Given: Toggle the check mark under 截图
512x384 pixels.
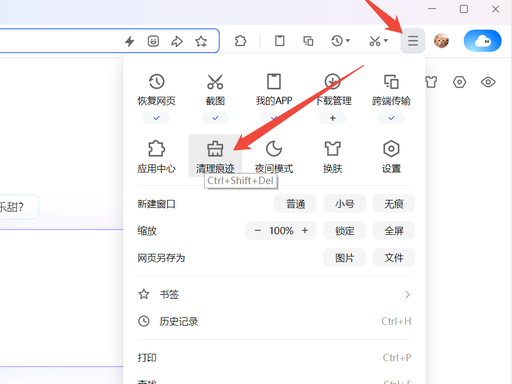Looking at the screenshot, I should [x=215, y=118].
